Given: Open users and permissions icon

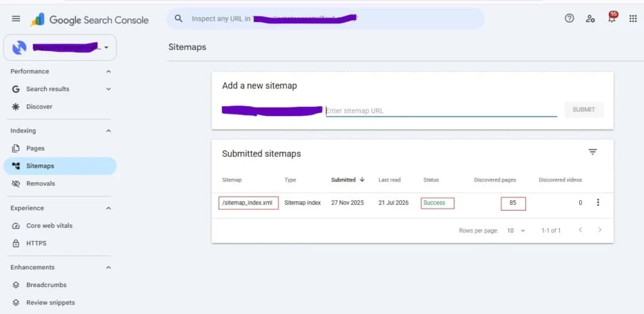Looking at the screenshot, I should point(591,18).
